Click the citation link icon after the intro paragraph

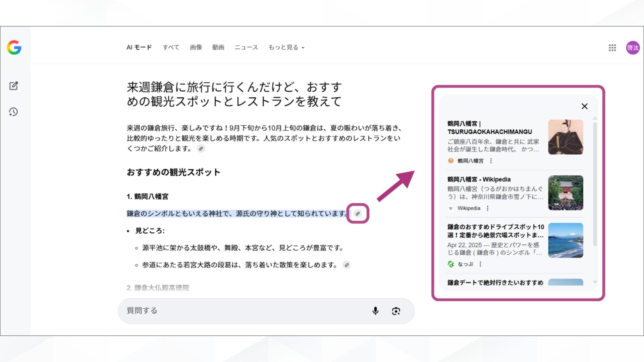pyautogui.click(x=201, y=149)
